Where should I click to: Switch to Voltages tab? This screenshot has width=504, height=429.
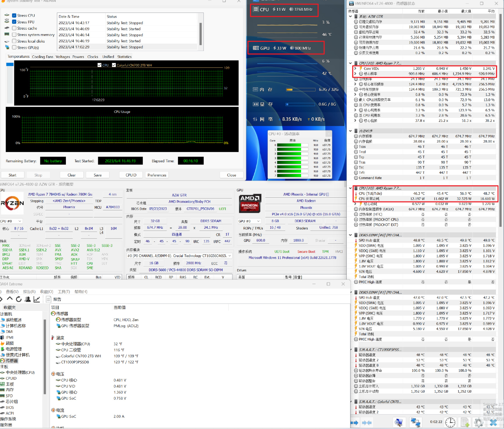coord(63,57)
